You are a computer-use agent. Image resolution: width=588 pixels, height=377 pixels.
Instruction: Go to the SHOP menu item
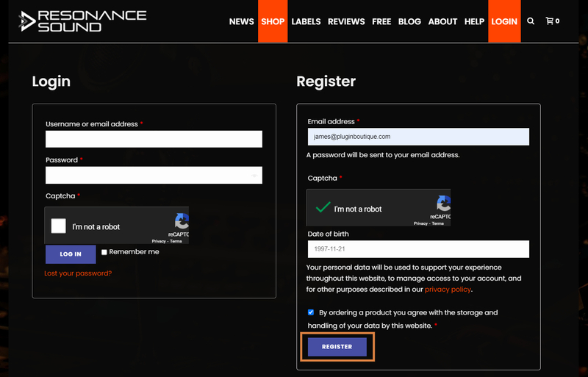(273, 21)
